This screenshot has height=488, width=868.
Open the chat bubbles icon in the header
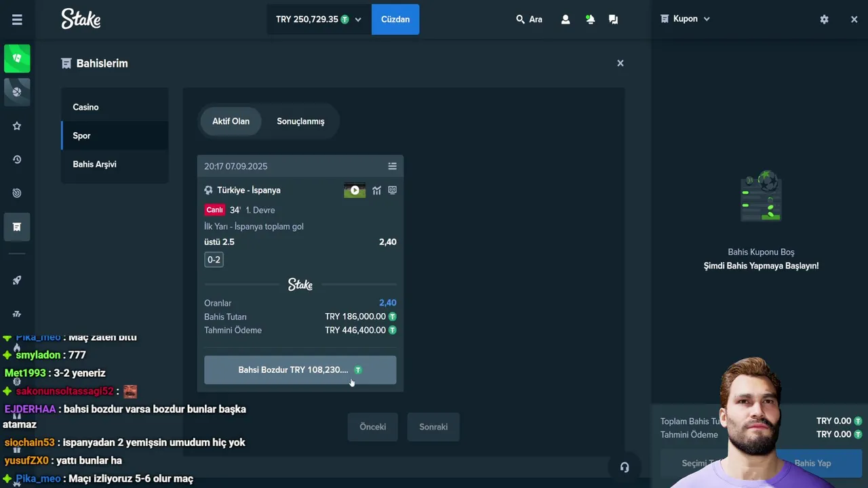613,20
